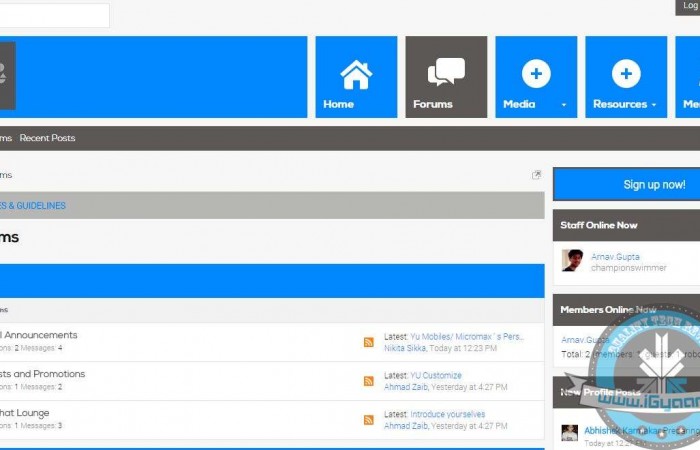This screenshot has height=450, width=700.
Task: Open the Rules & Guidelines notice link
Action: coord(32,205)
